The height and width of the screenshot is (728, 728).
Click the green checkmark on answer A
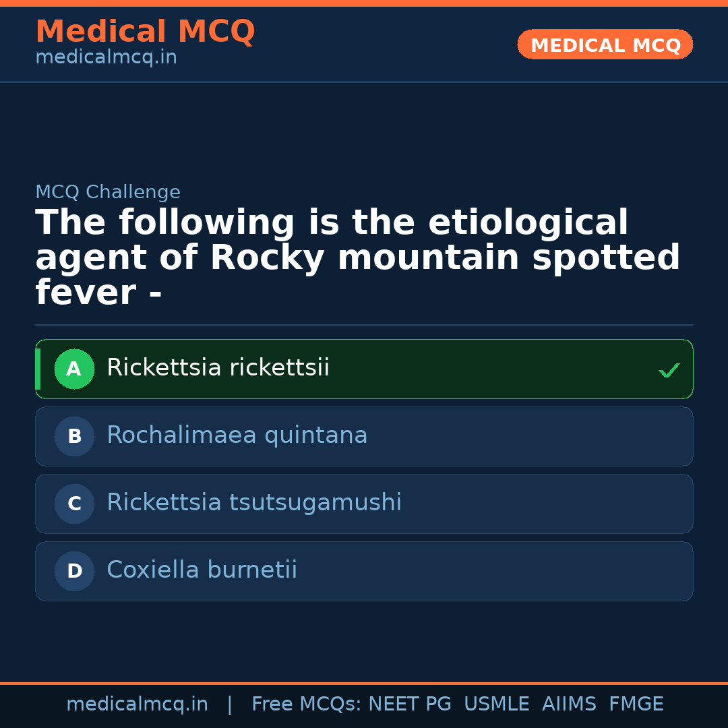(x=669, y=370)
